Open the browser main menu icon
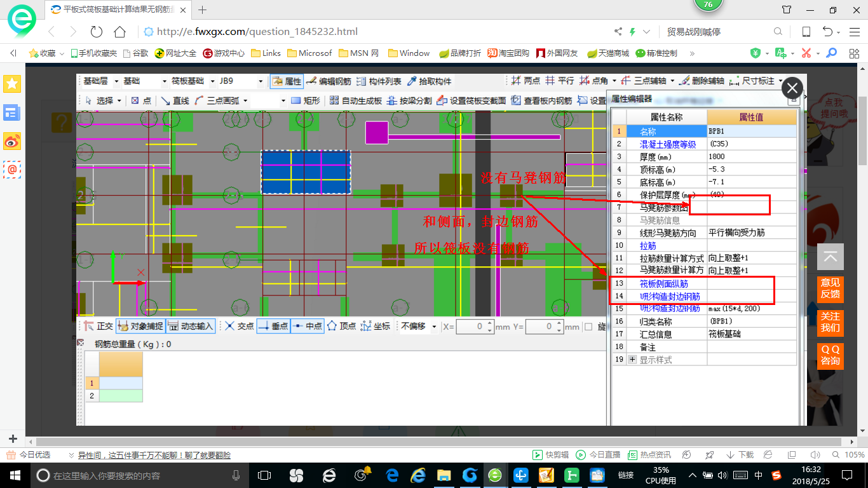This screenshot has height=488, width=868. (853, 32)
